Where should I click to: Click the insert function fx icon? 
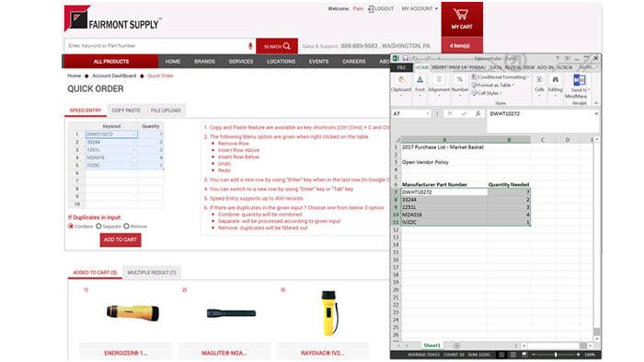477,113
